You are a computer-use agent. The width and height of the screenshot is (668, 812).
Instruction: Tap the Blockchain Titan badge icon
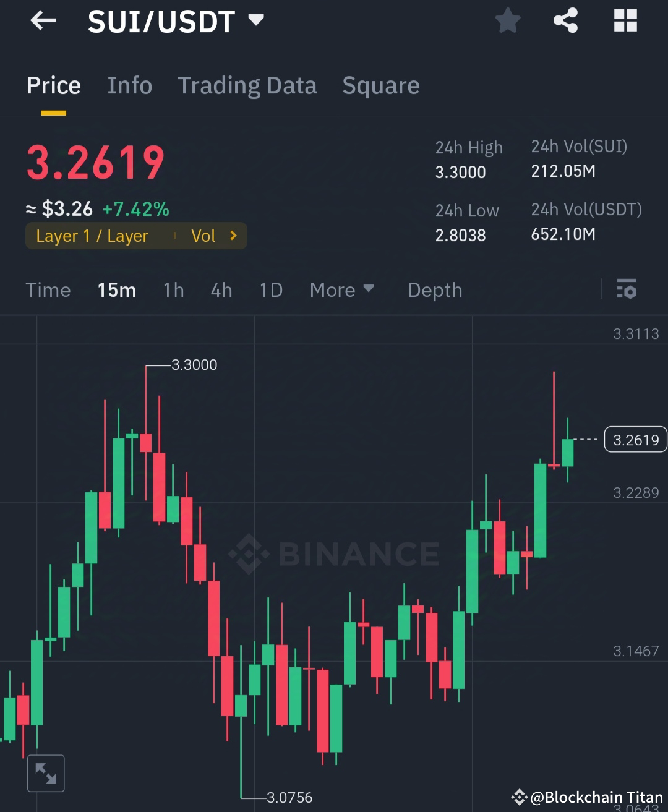tap(520, 797)
